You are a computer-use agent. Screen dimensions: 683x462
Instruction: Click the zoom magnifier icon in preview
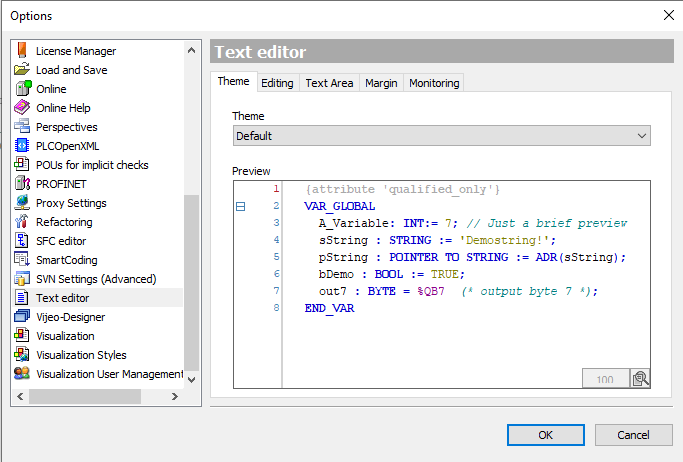click(640, 378)
